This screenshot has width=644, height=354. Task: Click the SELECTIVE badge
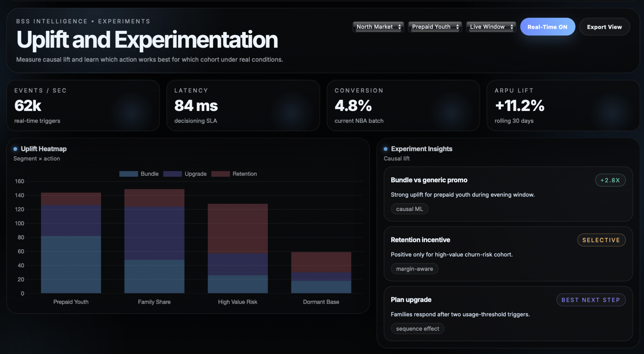(x=601, y=240)
